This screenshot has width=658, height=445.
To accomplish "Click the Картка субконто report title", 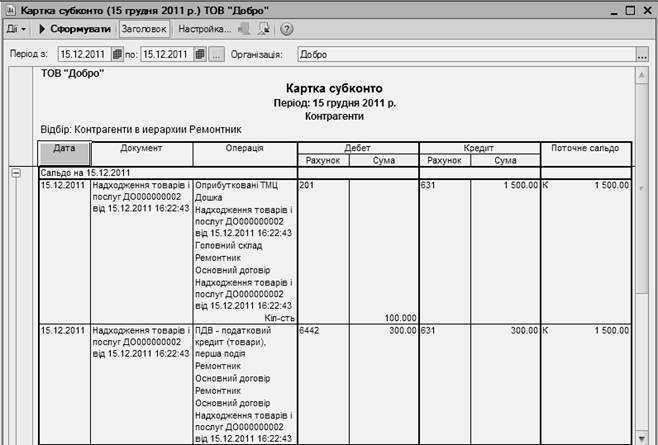I will pos(334,88).
